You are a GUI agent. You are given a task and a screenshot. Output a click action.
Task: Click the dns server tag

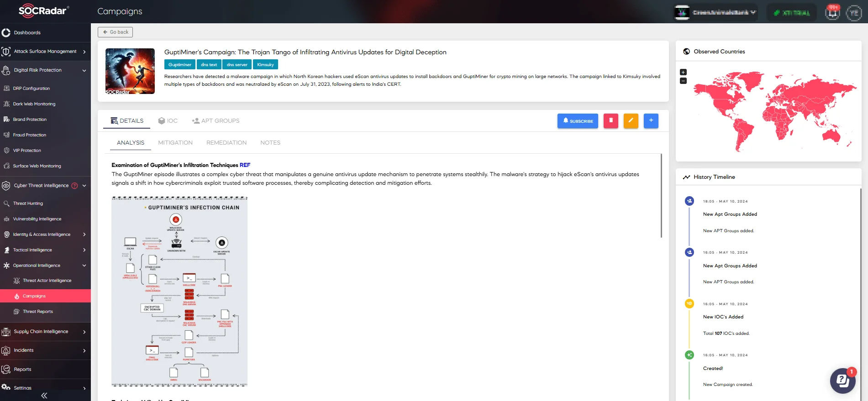tap(237, 65)
